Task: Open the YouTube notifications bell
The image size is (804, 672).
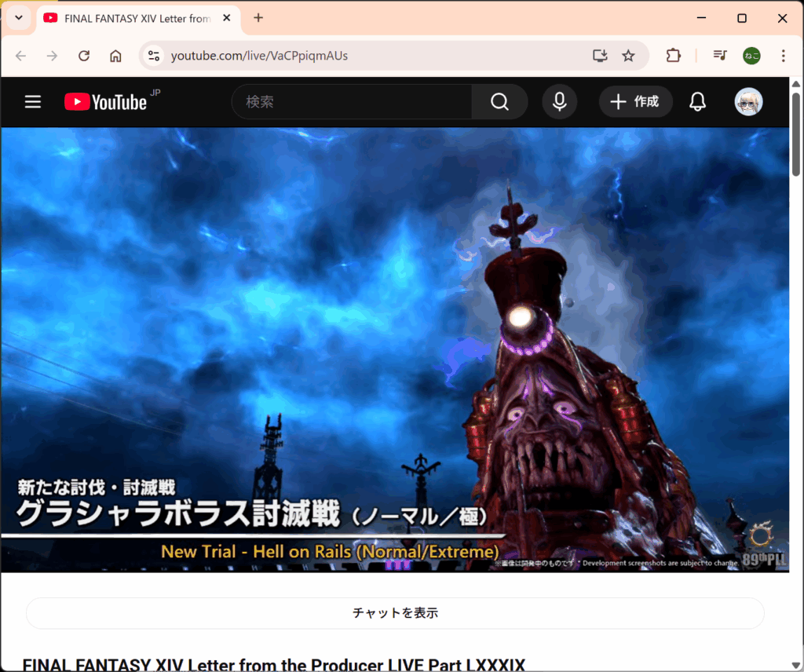Action: [697, 102]
